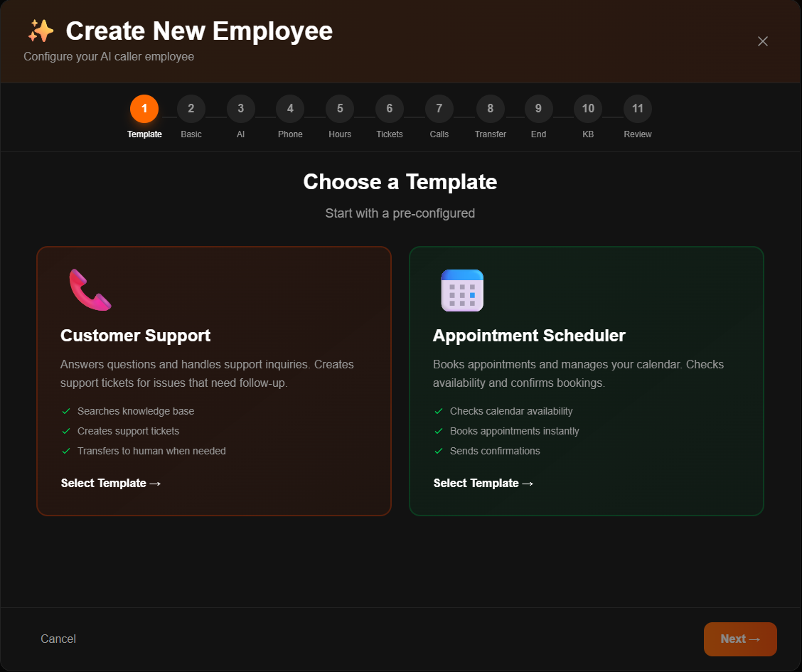The height and width of the screenshot is (672, 802).
Task: Click checkmark next to Transfers to human when needed
Action: point(66,451)
